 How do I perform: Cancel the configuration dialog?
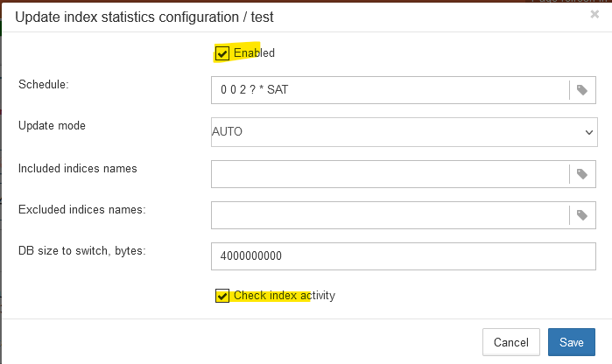click(510, 342)
